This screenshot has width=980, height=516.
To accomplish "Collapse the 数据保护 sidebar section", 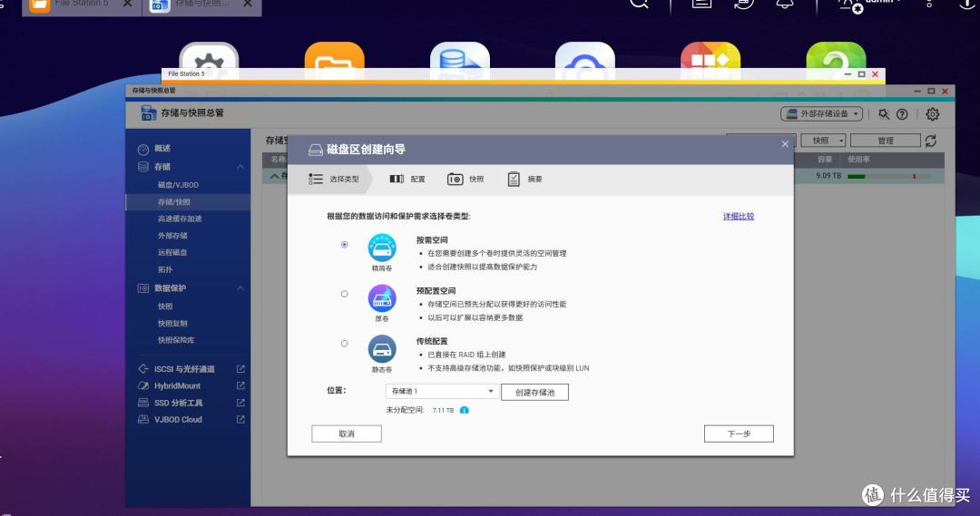I will 240,288.
